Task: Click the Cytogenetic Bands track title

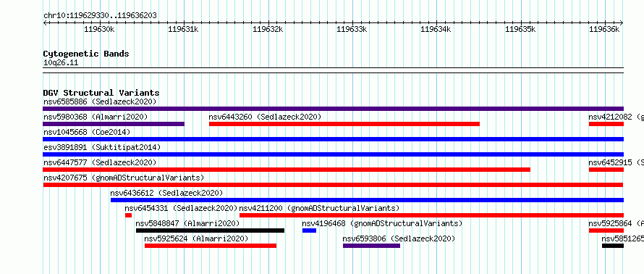Action: pos(86,54)
